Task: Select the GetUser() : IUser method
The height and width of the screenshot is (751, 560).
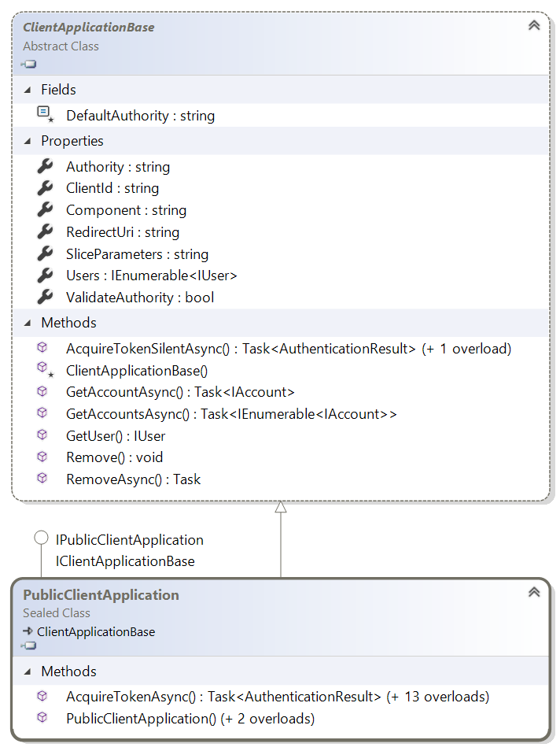Action: click(x=116, y=436)
